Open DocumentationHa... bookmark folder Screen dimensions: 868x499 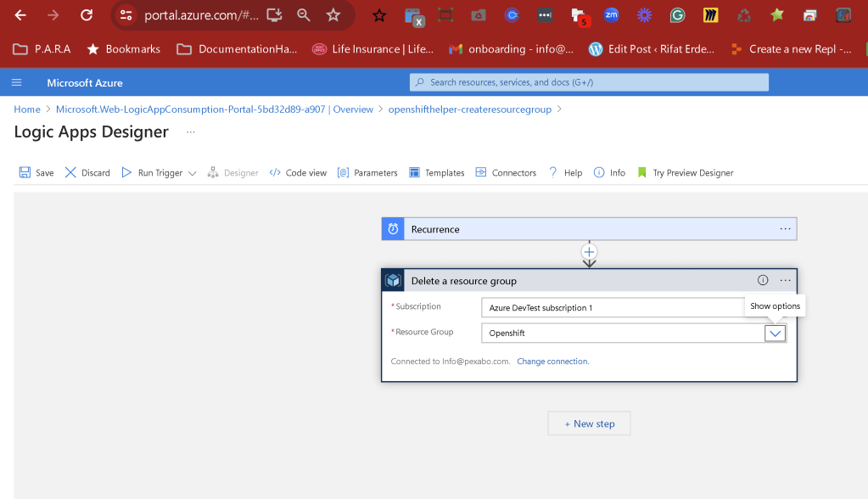[x=237, y=49]
